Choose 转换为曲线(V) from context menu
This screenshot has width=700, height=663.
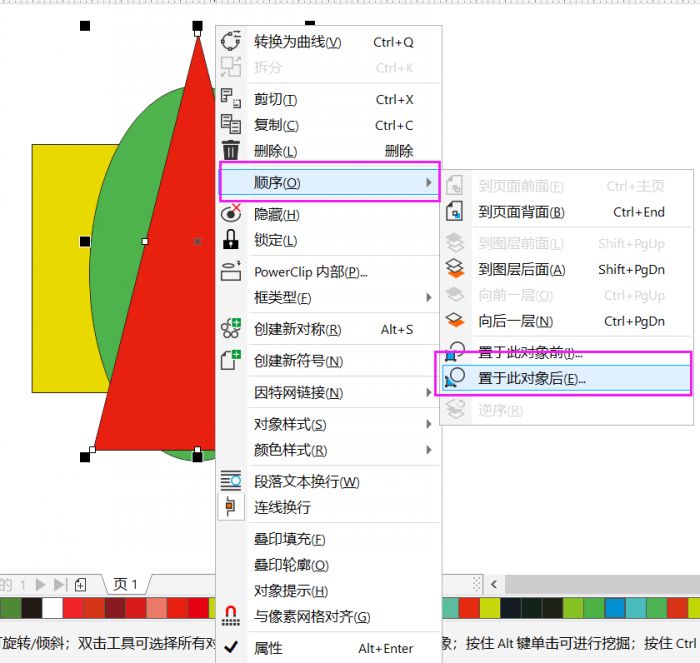(x=329, y=42)
